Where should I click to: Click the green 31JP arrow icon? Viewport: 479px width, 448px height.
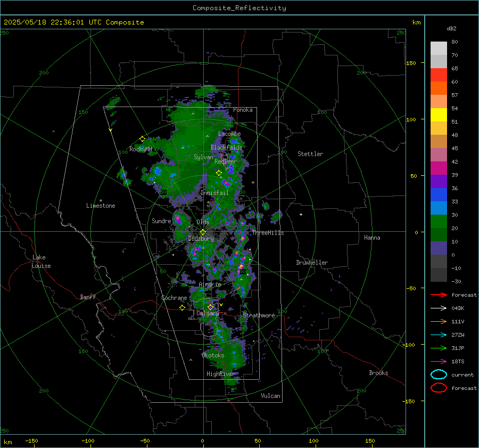click(439, 348)
